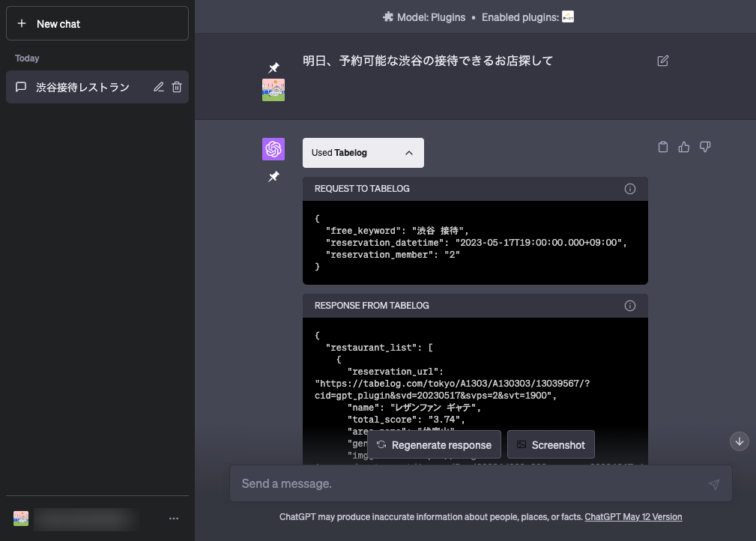The image size is (756, 541).
Task: Click the thumbs up icon
Action: click(683, 147)
